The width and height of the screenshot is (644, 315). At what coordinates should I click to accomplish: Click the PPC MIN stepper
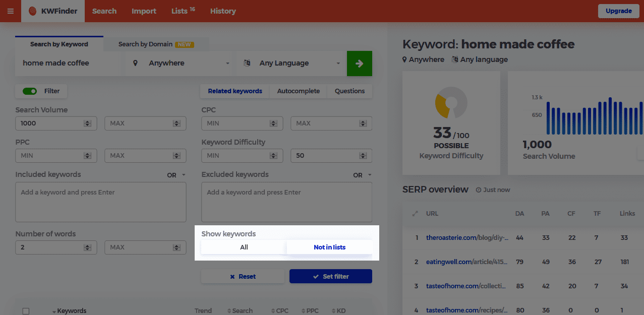click(x=87, y=156)
